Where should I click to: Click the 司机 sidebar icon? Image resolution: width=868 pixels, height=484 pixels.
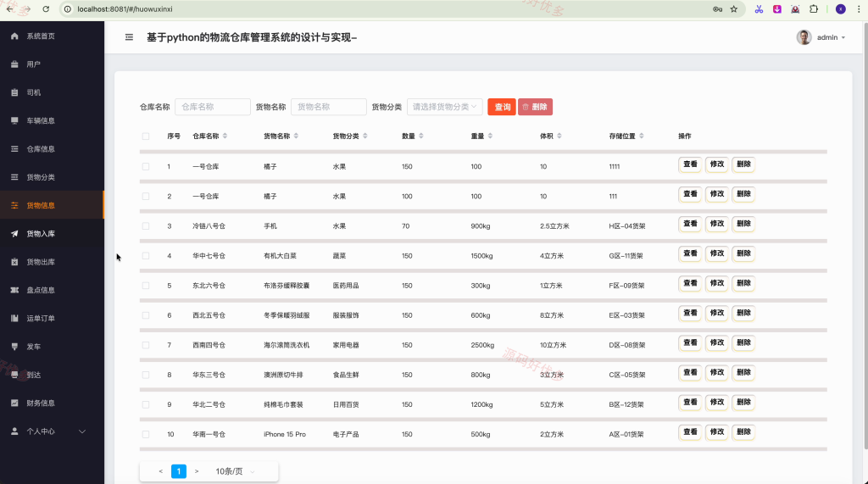pos(14,92)
